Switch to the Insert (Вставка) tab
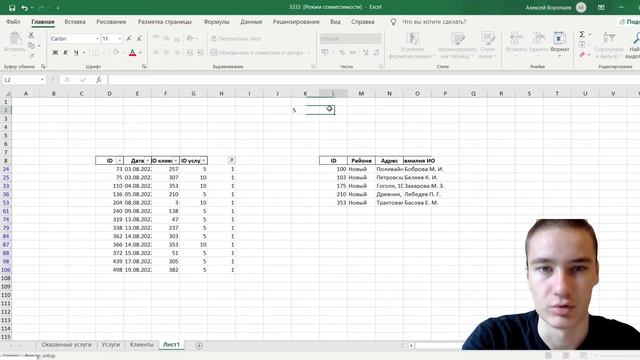This screenshot has width=640, height=360. tap(75, 22)
